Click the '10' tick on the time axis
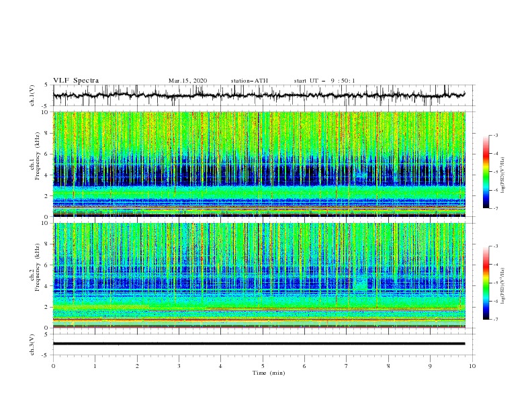The height and width of the screenshot is (411, 532). tap(472, 366)
